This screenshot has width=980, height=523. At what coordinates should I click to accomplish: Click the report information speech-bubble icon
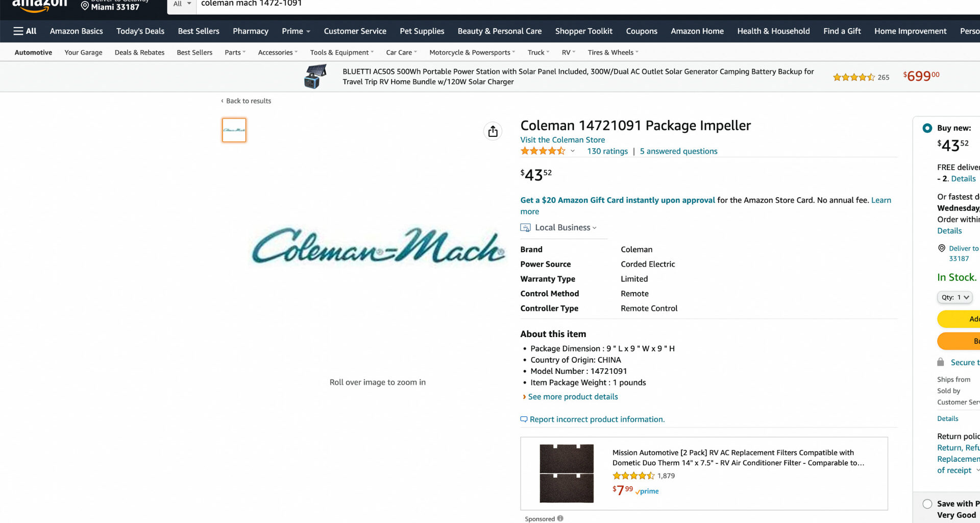coord(524,419)
